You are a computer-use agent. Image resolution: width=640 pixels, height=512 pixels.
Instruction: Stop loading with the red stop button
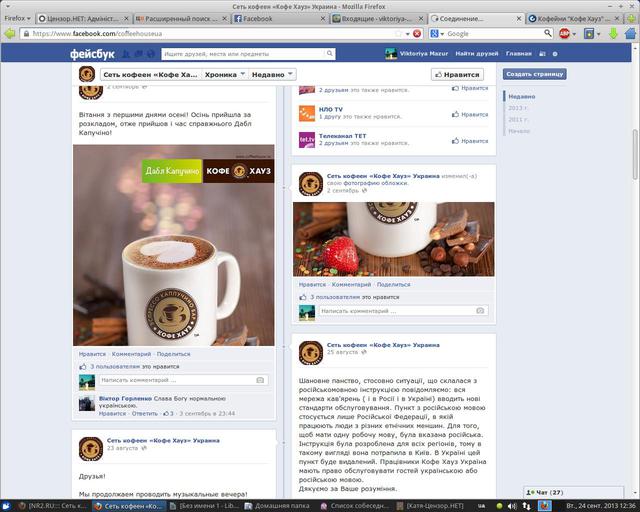(x=417, y=33)
